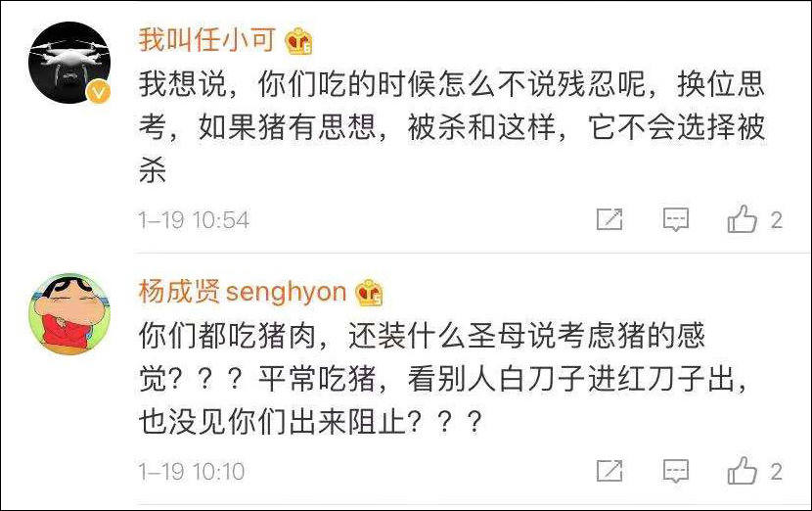Viewport: 812px width, 511px height.
Task: Click the 1-19 10:54 timestamp
Action: tap(194, 220)
